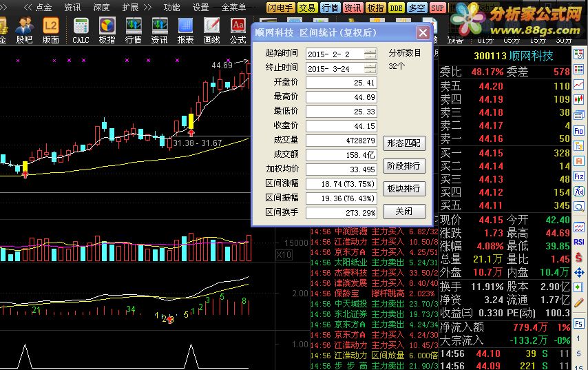This screenshot has height=370, width=588.
Task: Open the 板指 pie-chart icon
Action: pos(107,30)
